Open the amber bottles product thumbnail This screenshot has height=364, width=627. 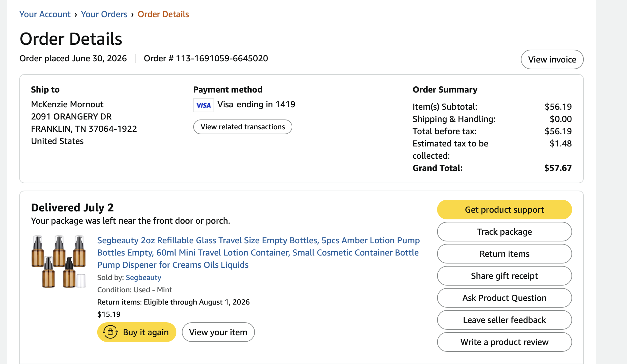(x=59, y=261)
